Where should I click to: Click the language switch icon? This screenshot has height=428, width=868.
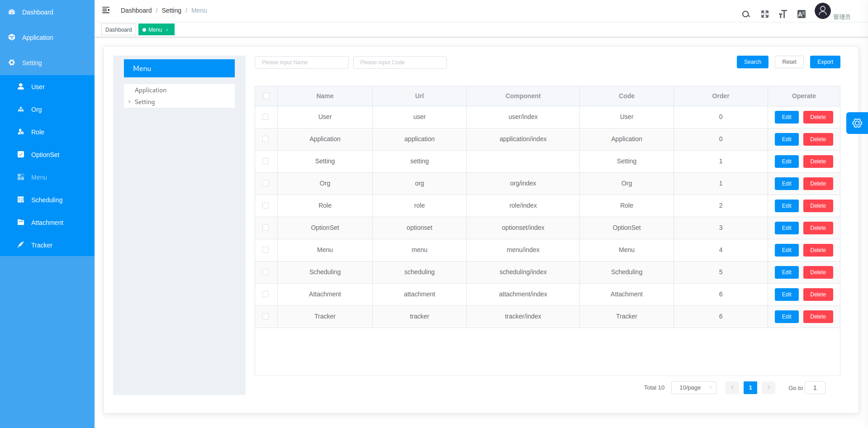point(801,14)
